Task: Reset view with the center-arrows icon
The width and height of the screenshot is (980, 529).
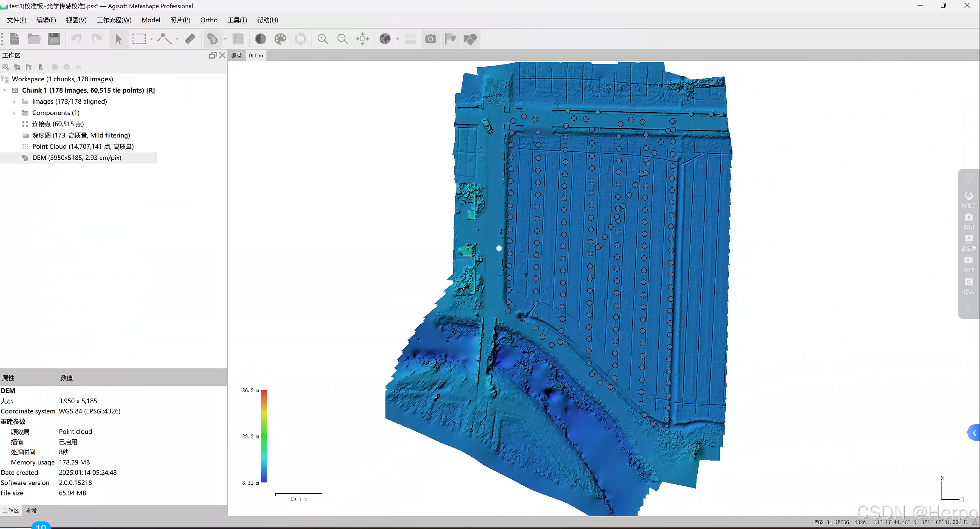Action: [363, 39]
